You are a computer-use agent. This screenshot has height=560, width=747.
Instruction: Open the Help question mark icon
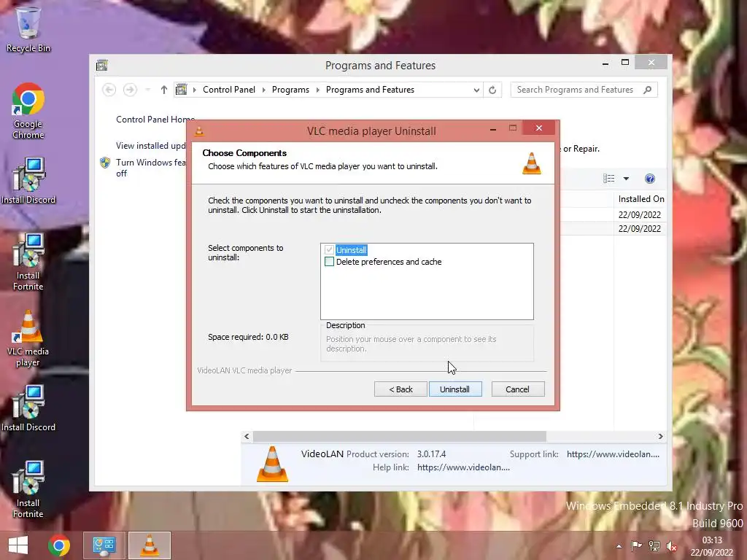pyautogui.click(x=650, y=179)
